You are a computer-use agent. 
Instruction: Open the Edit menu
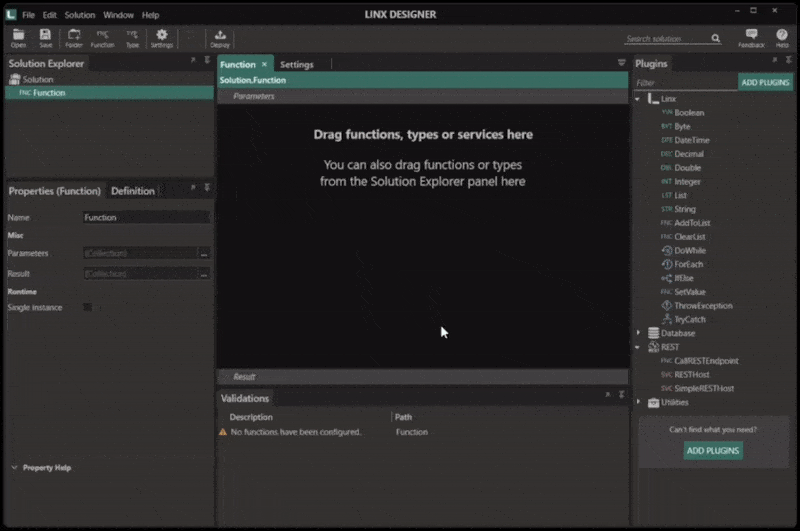tap(49, 15)
